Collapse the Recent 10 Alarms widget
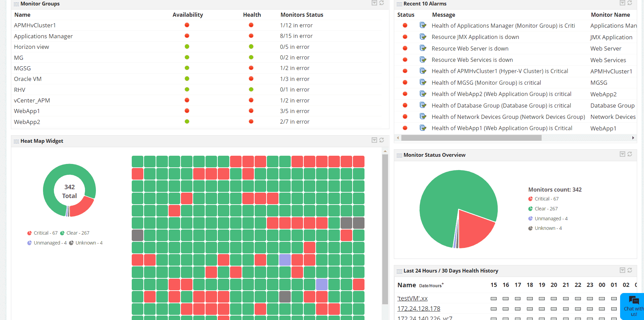644x320 pixels. (622, 3)
